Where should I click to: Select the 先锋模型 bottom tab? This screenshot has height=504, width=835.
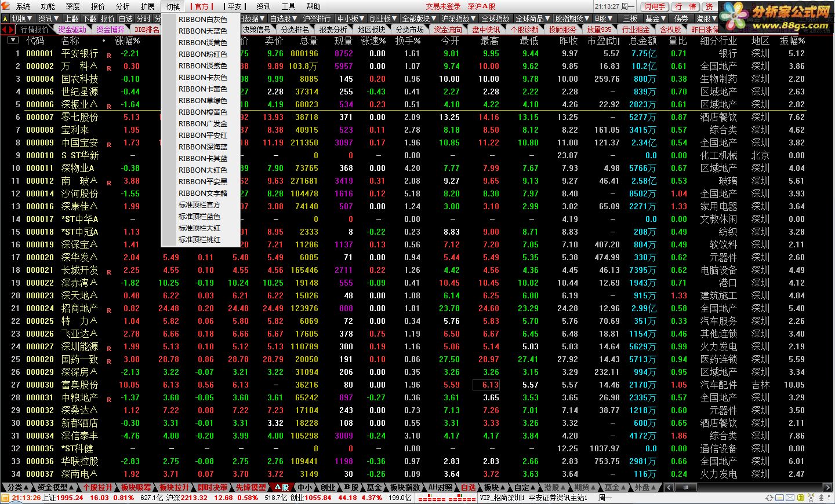click(251, 487)
